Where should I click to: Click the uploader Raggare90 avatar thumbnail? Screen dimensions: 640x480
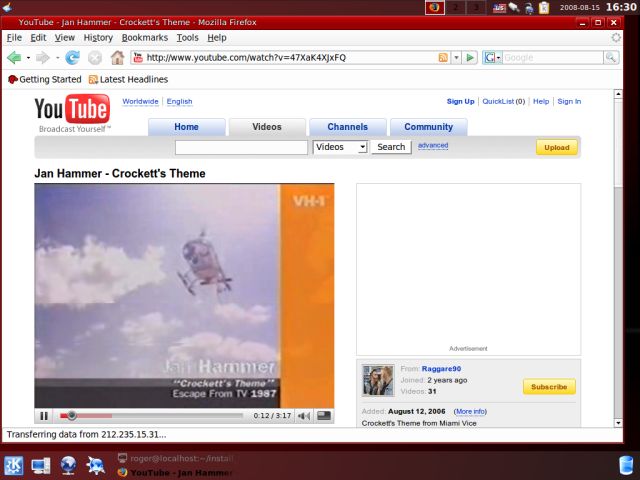click(378, 380)
